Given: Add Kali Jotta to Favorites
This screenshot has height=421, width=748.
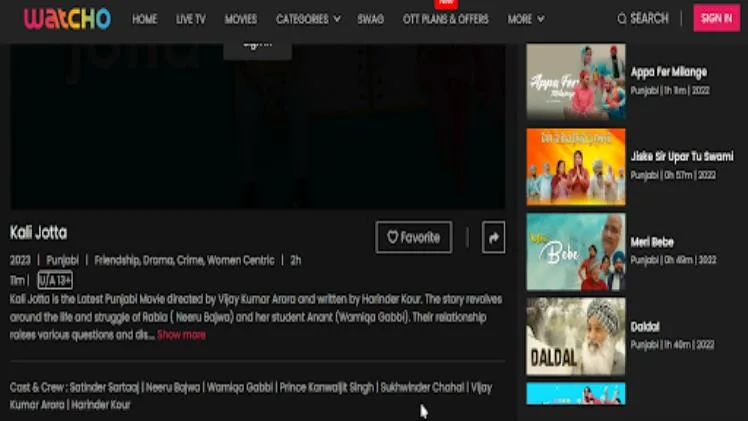Looking at the screenshot, I should [413, 237].
